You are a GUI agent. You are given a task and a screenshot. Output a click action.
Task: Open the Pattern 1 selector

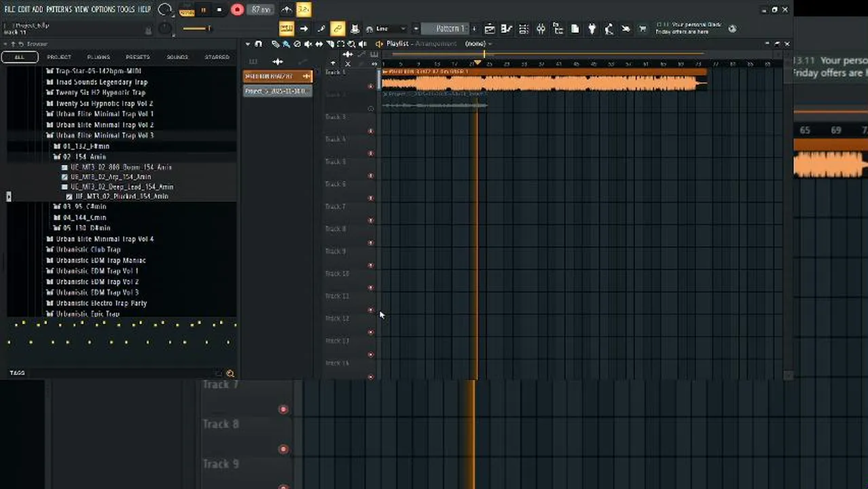[x=445, y=29]
